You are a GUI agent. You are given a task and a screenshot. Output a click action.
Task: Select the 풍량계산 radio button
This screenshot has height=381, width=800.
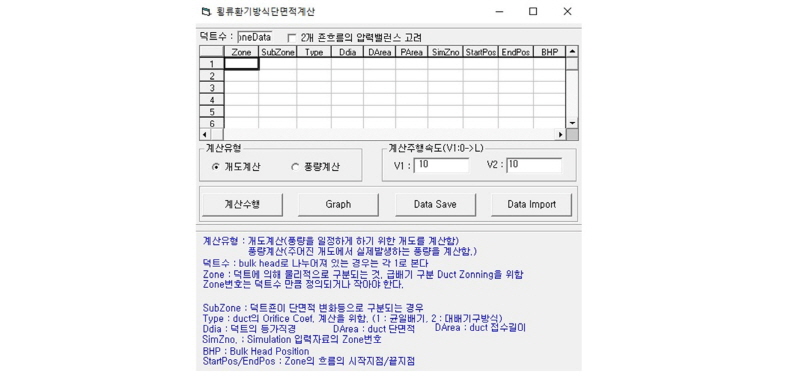point(294,167)
